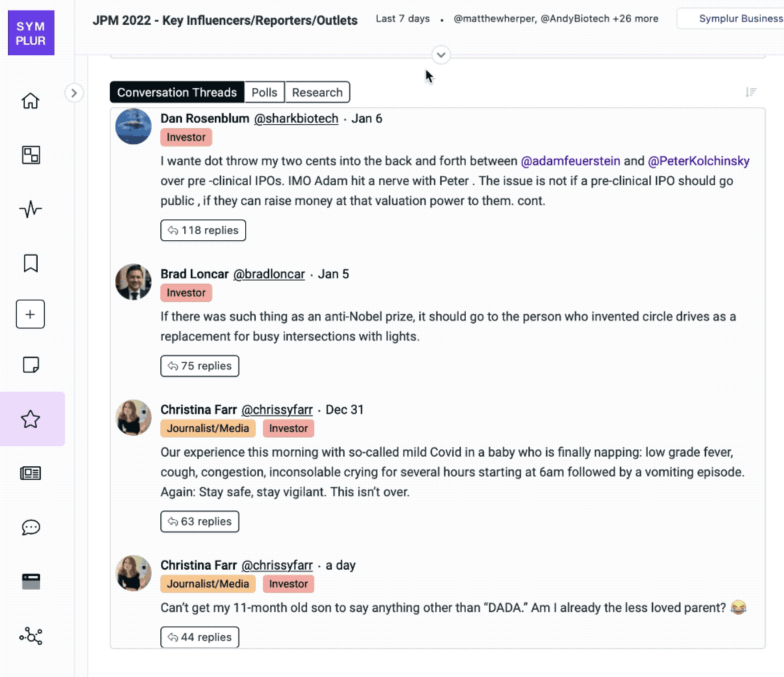Click the Jan 5 post date
Screen dimensions: 784x677
click(x=333, y=274)
